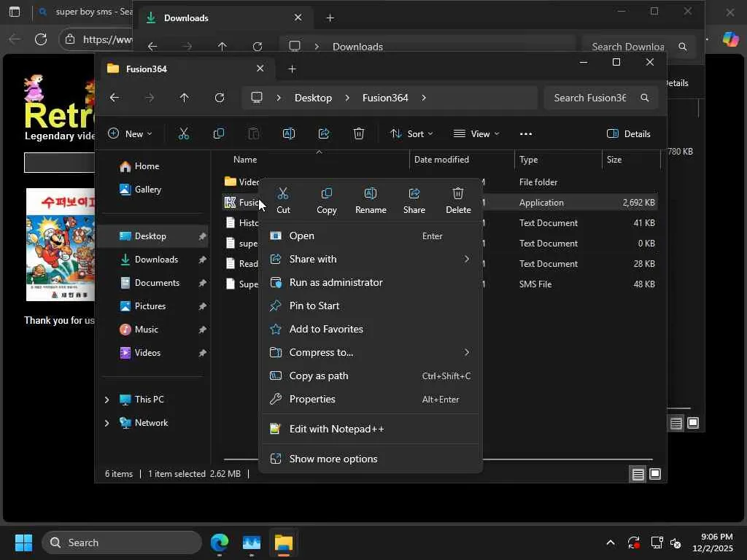Open the View dropdown menu

(476, 133)
